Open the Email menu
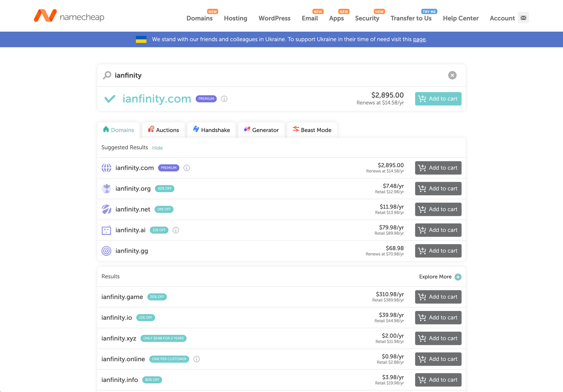This screenshot has height=392, width=563. (310, 18)
